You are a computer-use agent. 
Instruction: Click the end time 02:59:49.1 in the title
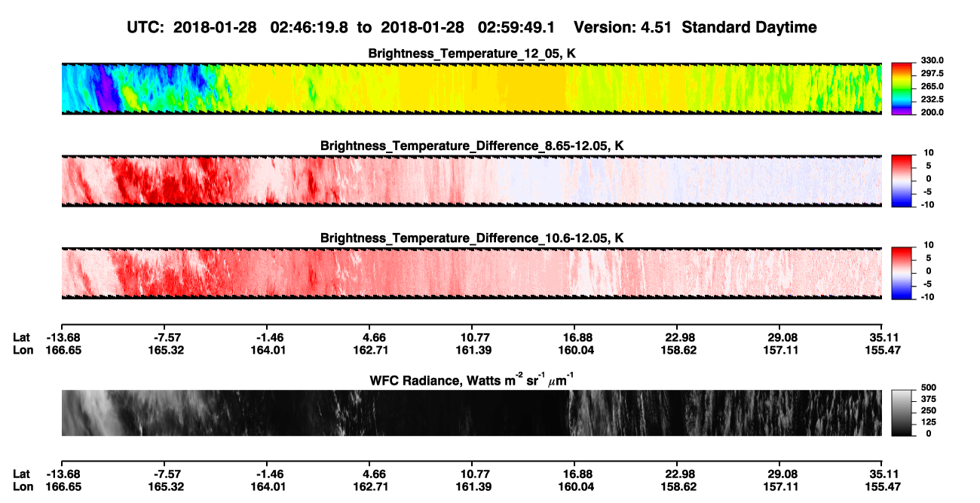pyautogui.click(x=517, y=28)
